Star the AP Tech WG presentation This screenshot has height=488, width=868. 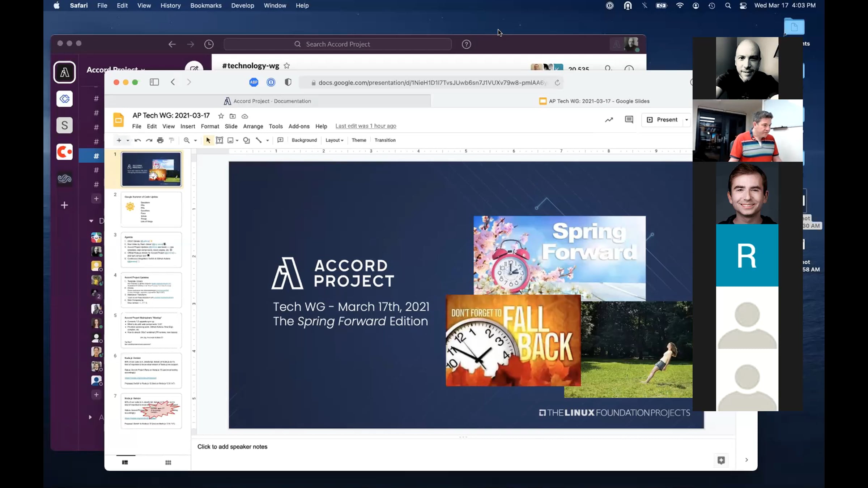pos(221,116)
